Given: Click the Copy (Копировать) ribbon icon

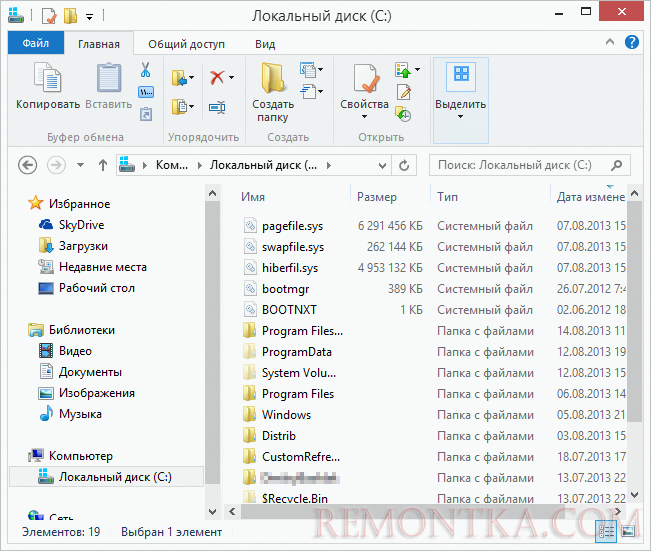Looking at the screenshot, I should coord(47,78).
